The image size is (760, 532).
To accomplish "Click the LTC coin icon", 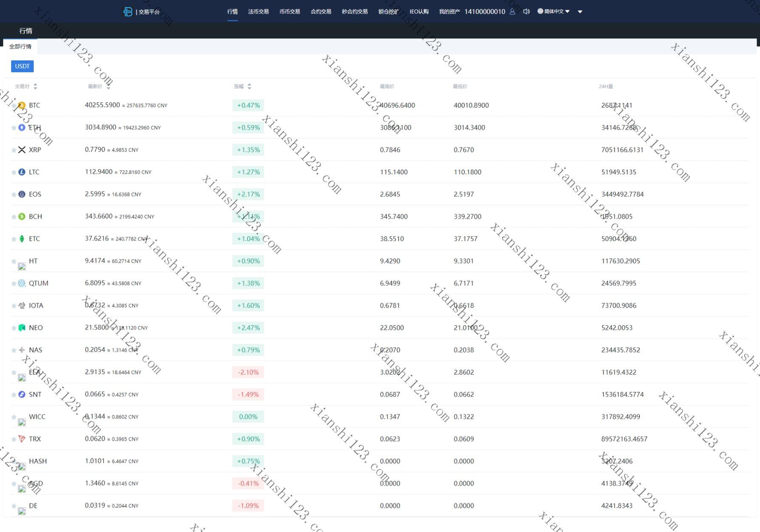I will 22,172.
